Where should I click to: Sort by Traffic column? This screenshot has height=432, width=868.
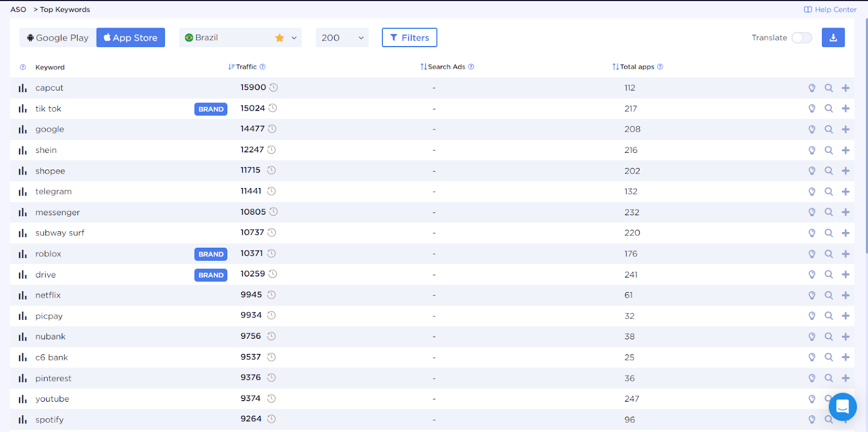tap(242, 67)
